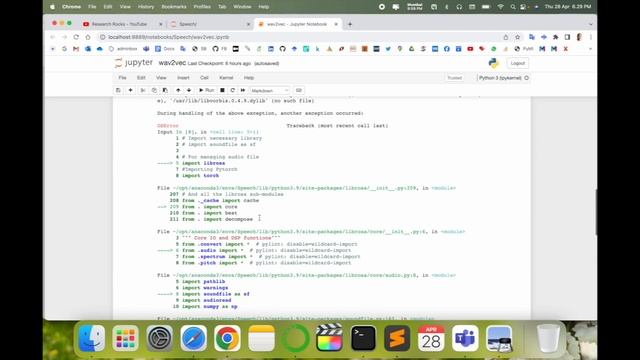Go to Chrome home page icon

point(88,37)
